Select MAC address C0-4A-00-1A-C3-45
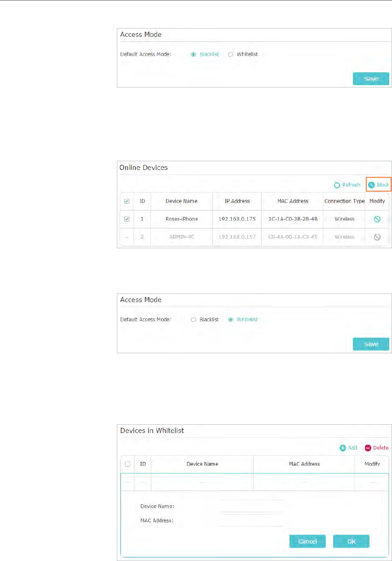Viewport: 392px width, 561px height. (292, 237)
